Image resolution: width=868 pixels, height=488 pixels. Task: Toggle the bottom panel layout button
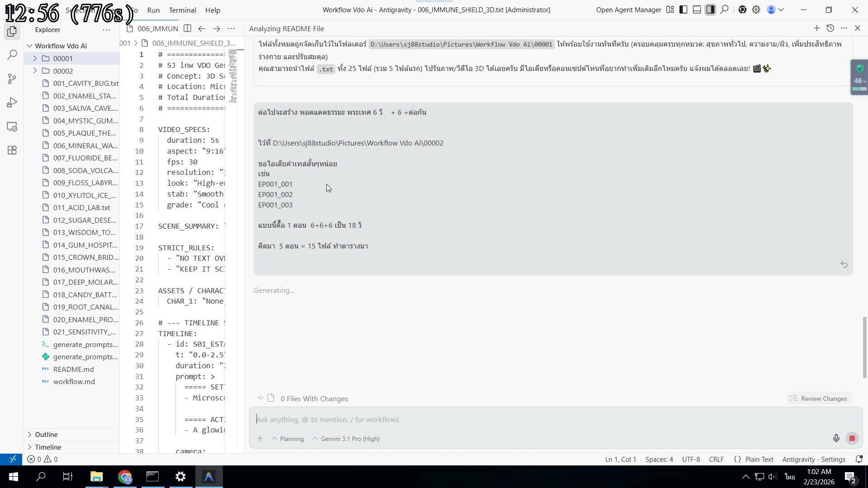pyautogui.click(x=697, y=9)
